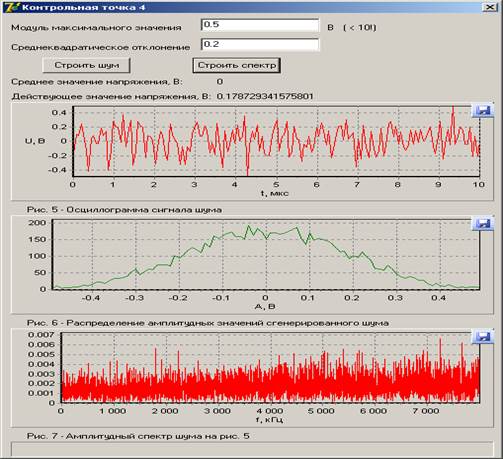
Task: Focus the maximum value modulus input field
Action: [x=260, y=25]
